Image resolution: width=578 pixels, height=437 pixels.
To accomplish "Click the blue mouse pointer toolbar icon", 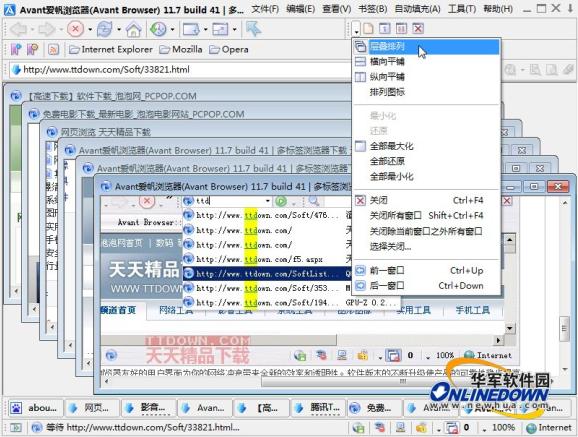I will [254, 29].
